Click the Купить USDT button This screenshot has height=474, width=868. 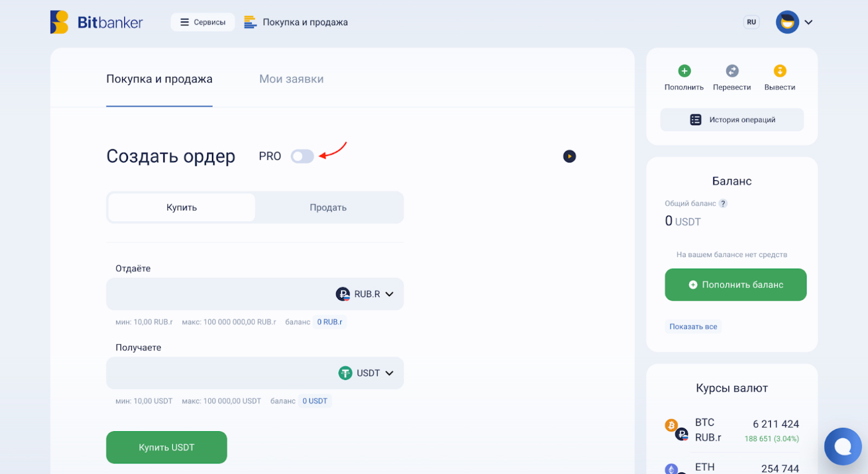(x=167, y=447)
